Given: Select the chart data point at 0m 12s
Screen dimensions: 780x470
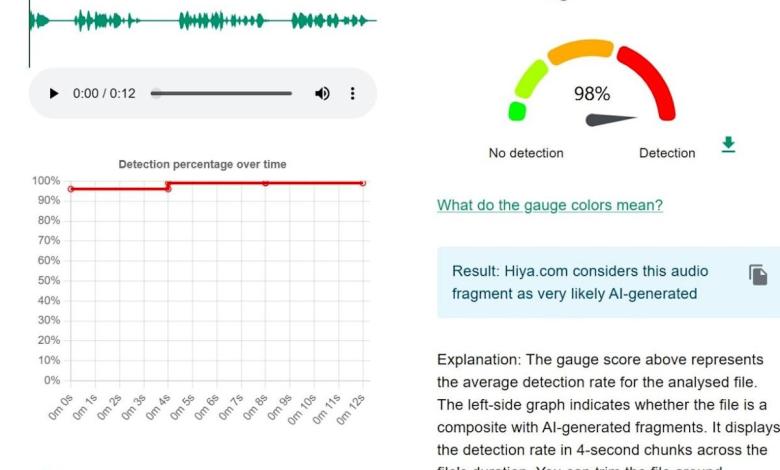Looking at the screenshot, I should (362, 183).
